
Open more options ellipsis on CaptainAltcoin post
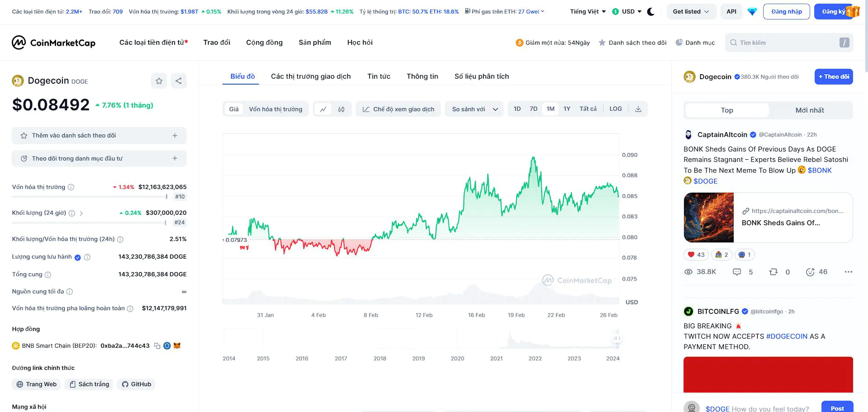coord(848,272)
